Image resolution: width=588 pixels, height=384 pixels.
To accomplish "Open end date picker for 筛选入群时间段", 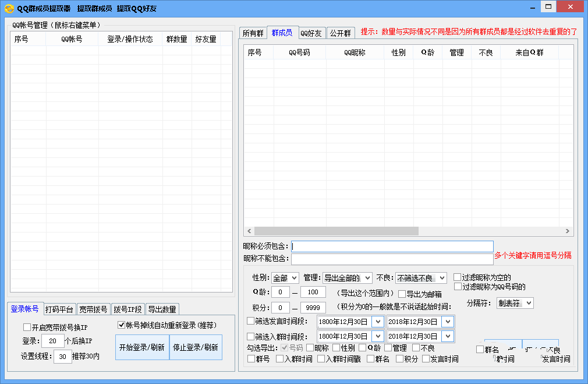I will (448, 336).
